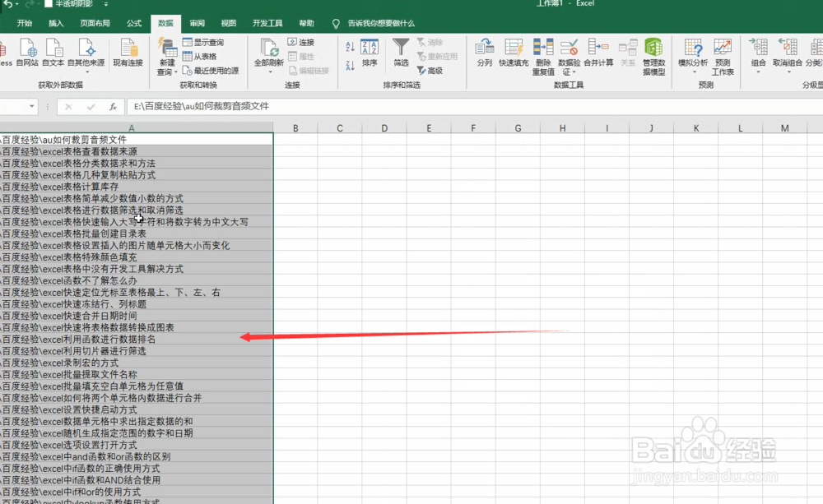Screen dimensions: 823x504
Task: Select cell with excel利用切片器进行筛选
Action: [x=136, y=351]
